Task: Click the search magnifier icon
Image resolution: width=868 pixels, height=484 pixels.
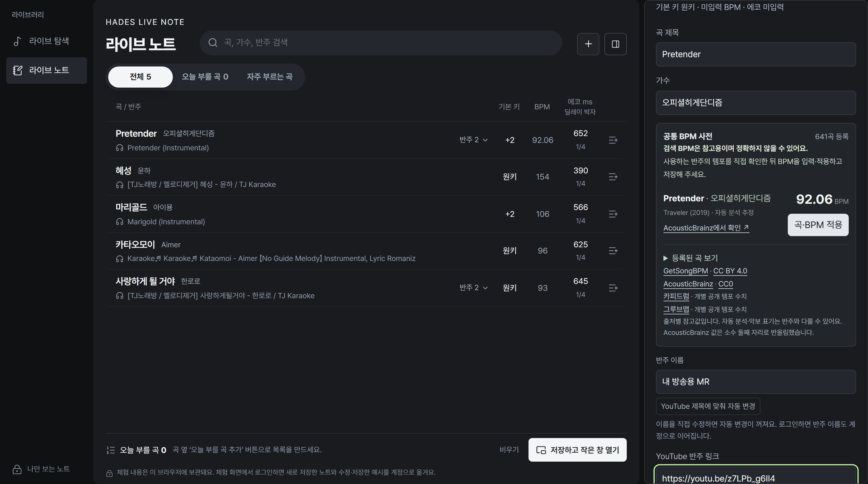Action: [213, 43]
